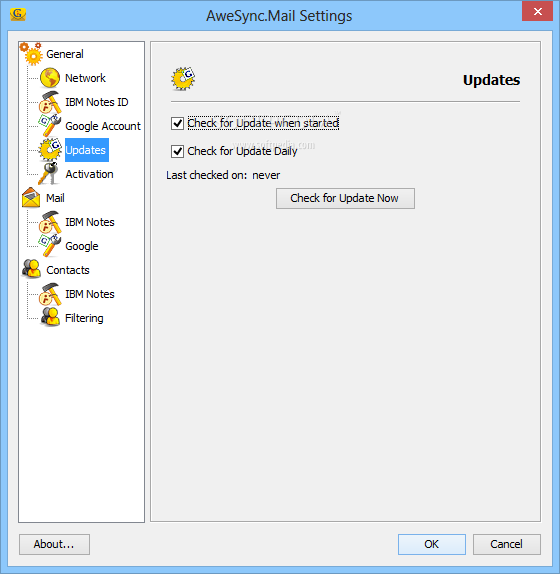Click the Google Account wrench icon

pos(50,126)
